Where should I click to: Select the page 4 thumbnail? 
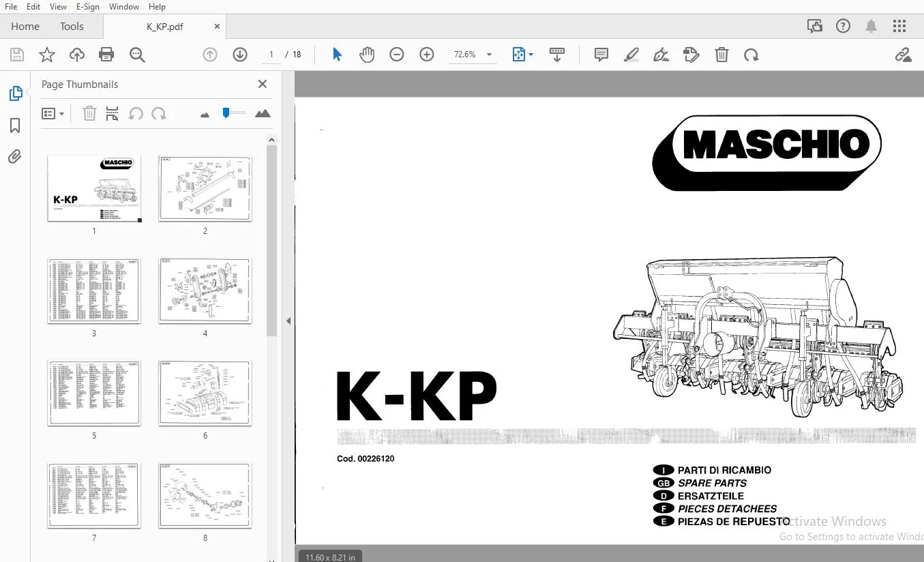tap(205, 291)
